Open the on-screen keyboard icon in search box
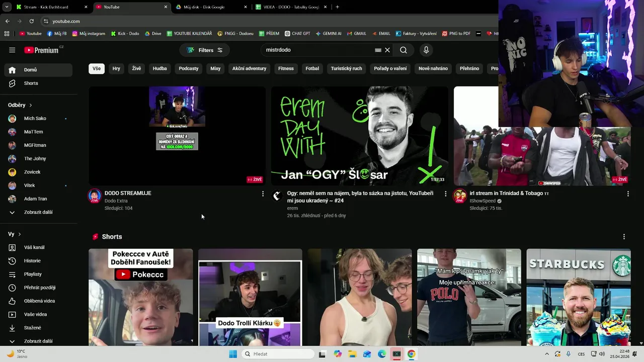 (378, 50)
